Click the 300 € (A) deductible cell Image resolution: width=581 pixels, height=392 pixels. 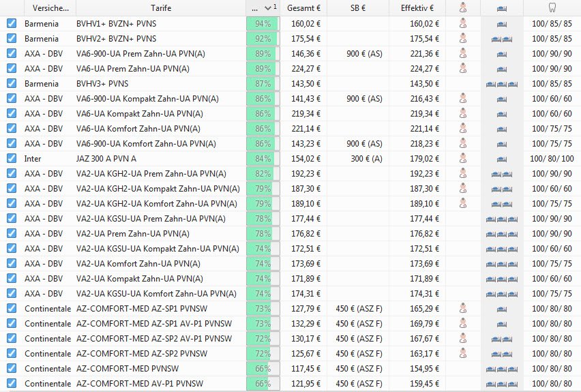366,159
